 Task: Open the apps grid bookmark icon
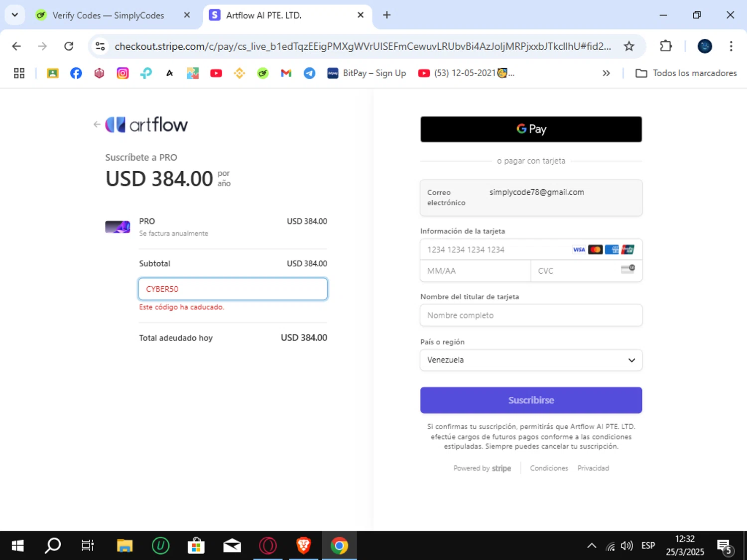point(19,73)
